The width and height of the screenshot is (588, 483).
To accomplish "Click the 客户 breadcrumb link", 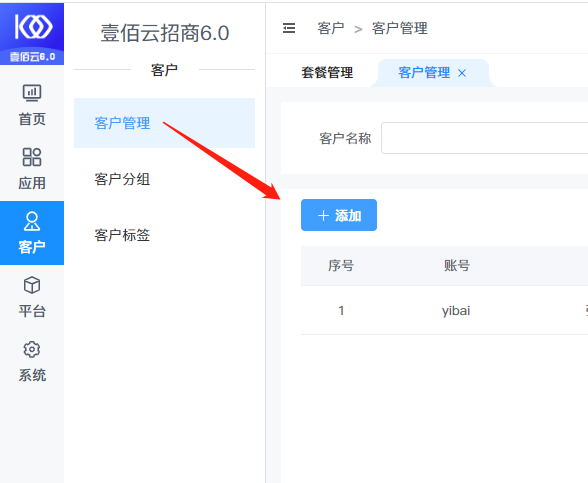I will tap(331, 28).
